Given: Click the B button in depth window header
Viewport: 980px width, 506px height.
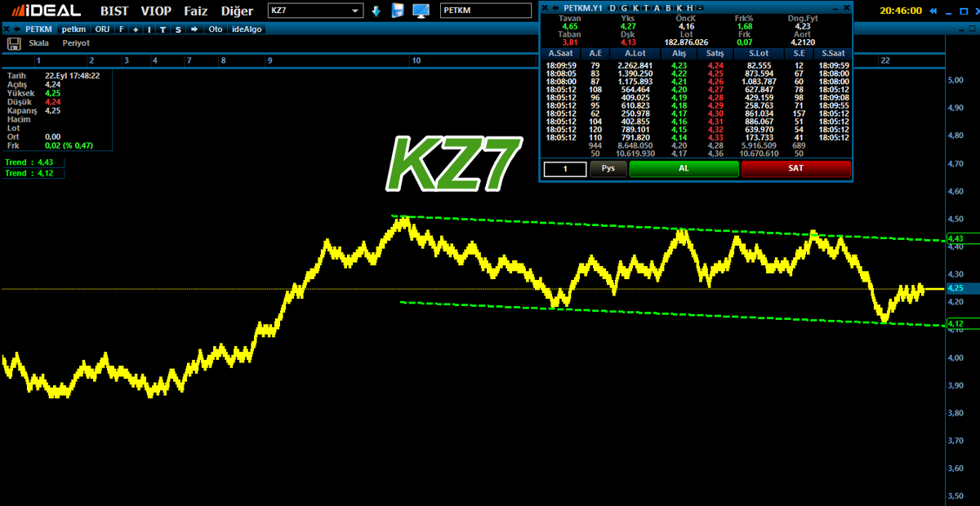Looking at the screenshot, I should (x=667, y=7).
